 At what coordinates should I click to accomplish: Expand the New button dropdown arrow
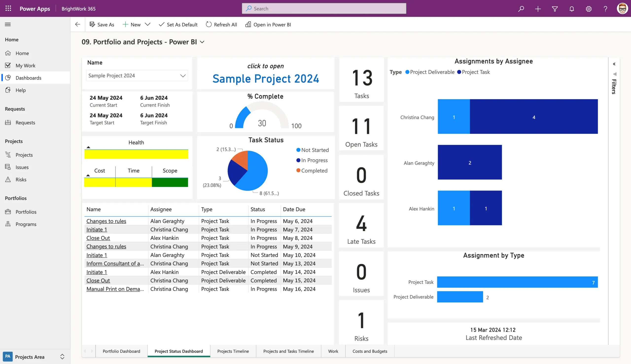(x=148, y=25)
